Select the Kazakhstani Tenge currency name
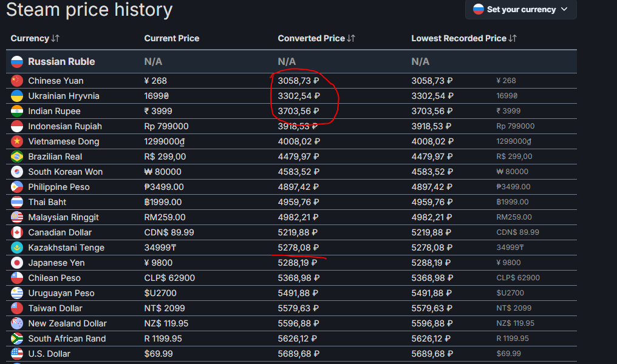The image size is (617, 364). pyautogui.click(x=66, y=248)
